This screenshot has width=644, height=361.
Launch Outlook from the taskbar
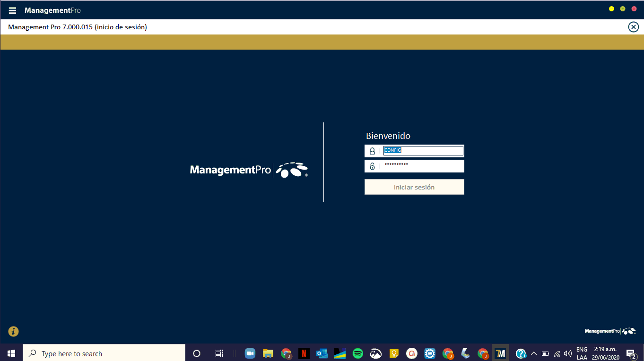322,353
